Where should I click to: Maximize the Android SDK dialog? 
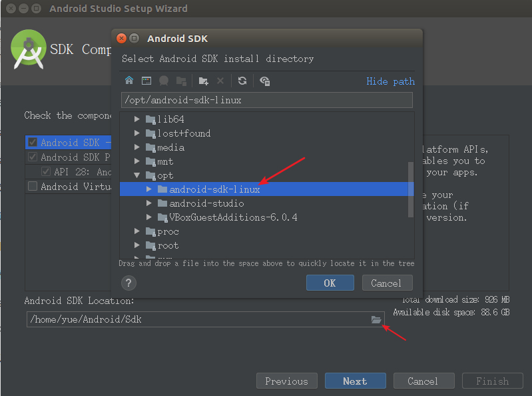(x=134, y=39)
